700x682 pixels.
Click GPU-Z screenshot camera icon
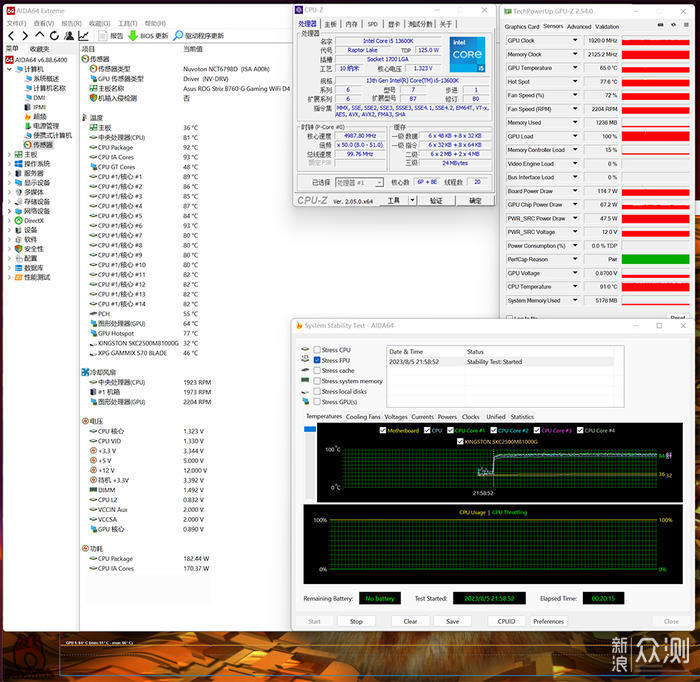click(x=660, y=25)
